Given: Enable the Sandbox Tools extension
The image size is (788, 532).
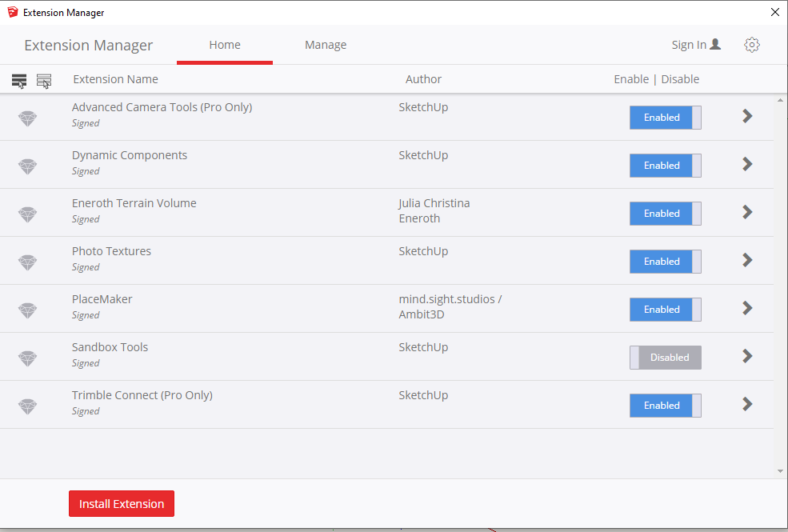Looking at the screenshot, I should (666, 357).
